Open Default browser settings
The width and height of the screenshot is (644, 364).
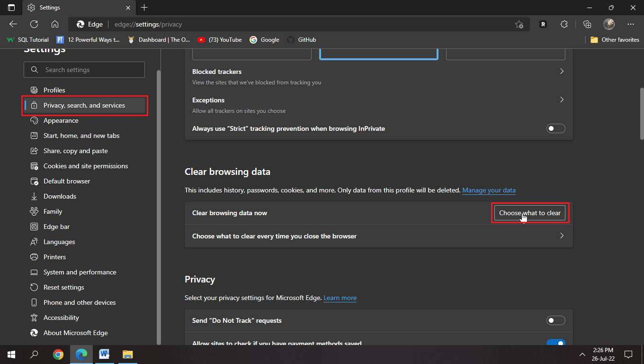84,181
